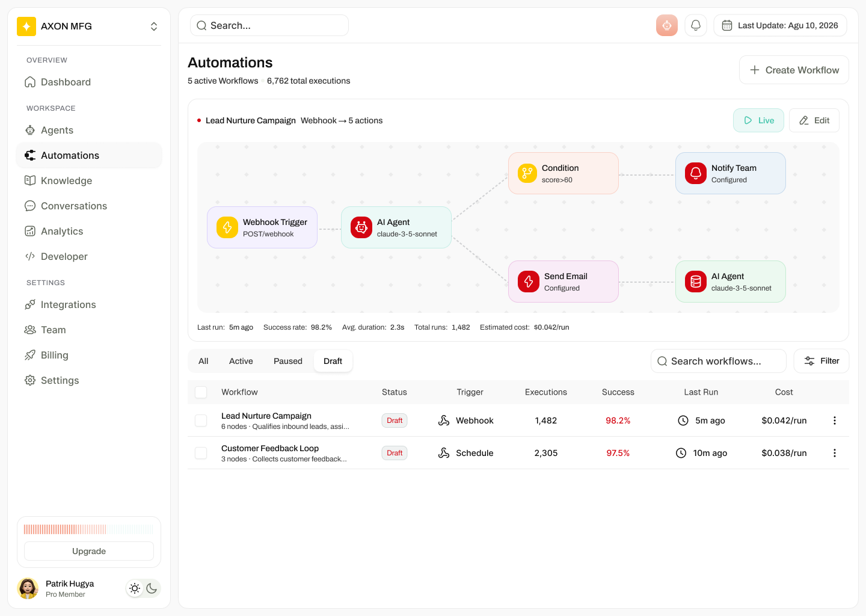This screenshot has width=866, height=616.
Task: Click the database icon of bottom-right AI Agent node
Action: click(x=696, y=282)
